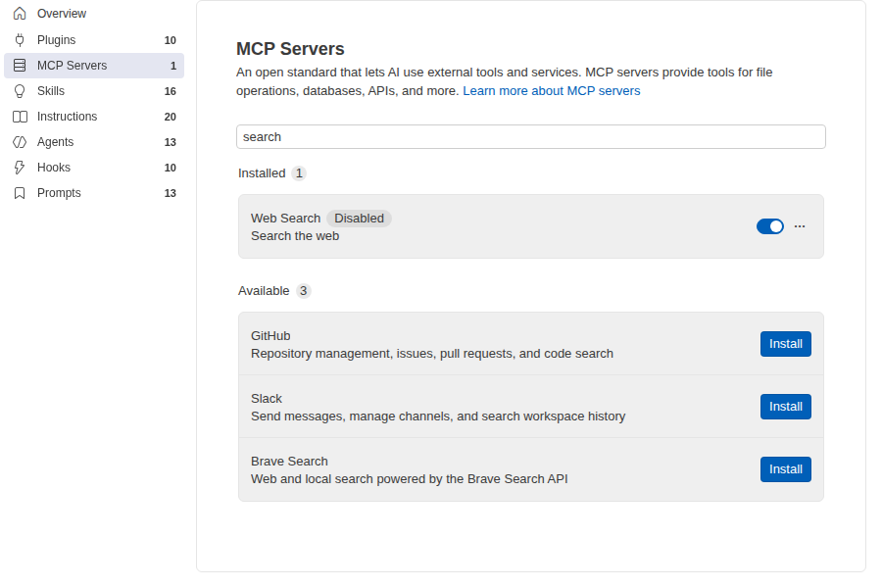882x588 pixels.
Task: Toggle the Web Search server switch
Action: (770, 226)
